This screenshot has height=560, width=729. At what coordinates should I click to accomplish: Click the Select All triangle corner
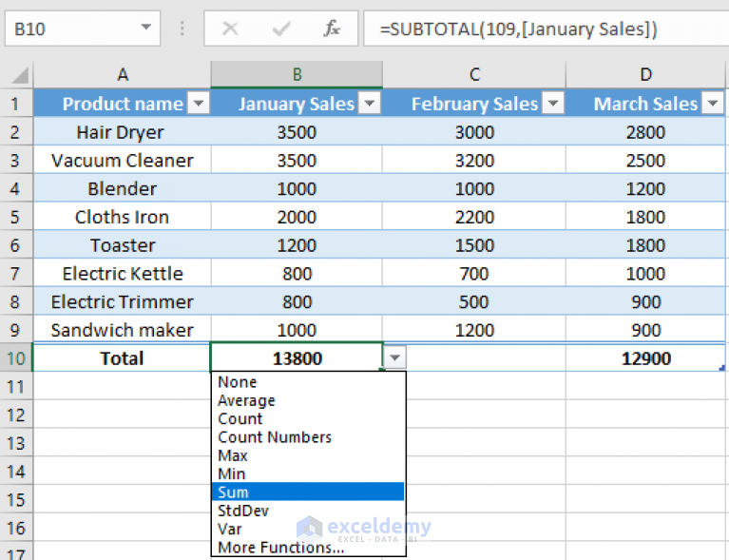coord(20,75)
